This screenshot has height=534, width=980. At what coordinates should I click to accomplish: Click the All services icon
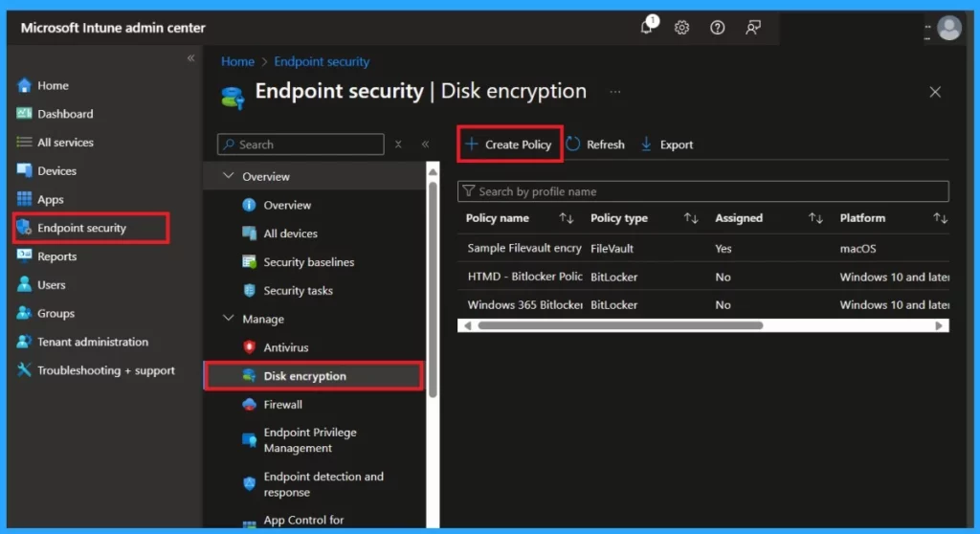pyautogui.click(x=24, y=142)
